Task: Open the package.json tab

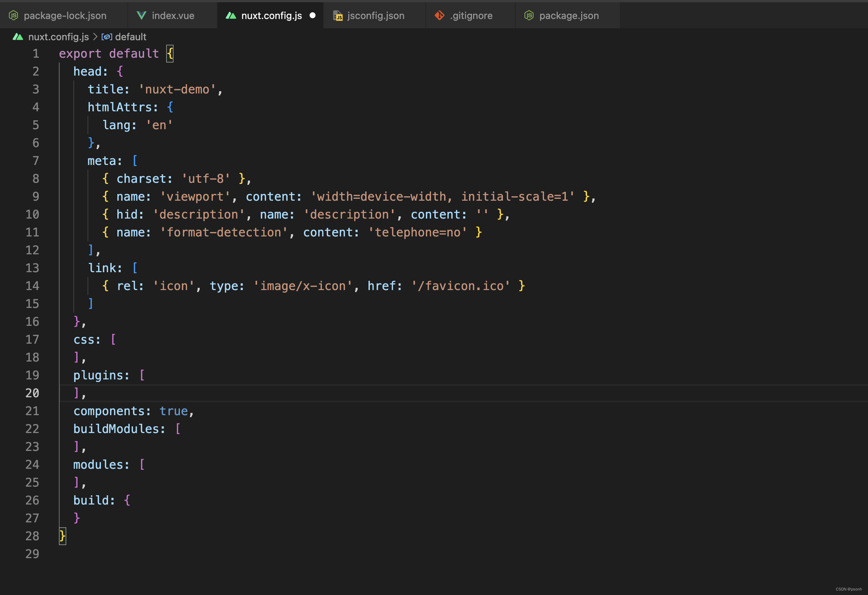Action: (569, 15)
